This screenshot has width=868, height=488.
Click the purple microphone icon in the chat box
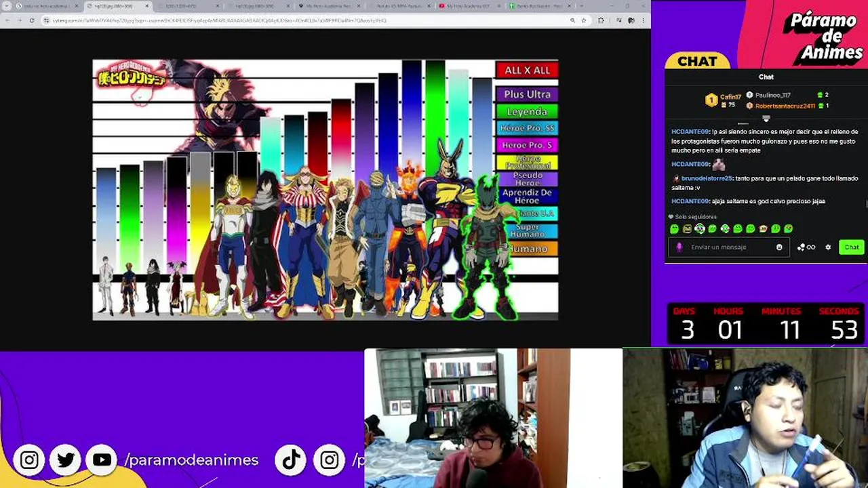(x=679, y=247)
